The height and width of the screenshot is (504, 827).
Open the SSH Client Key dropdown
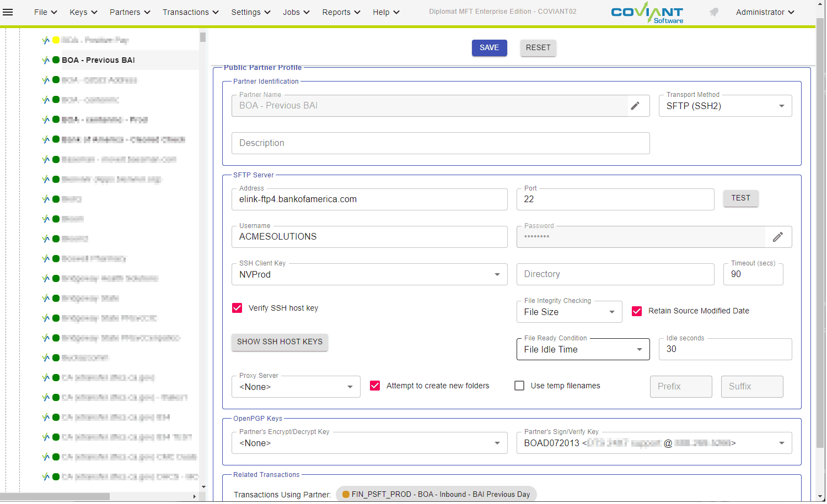click(x=369, y=274)
